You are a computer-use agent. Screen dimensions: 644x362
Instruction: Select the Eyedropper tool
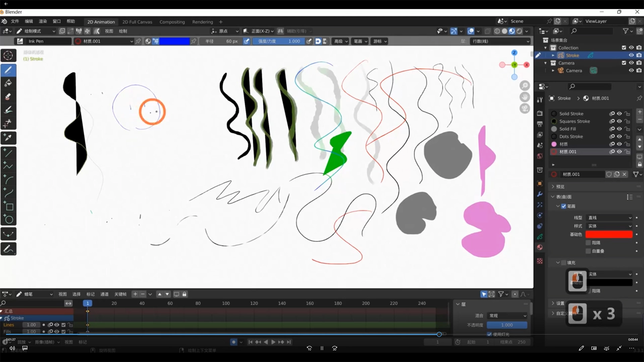pyautogui.click(x=8, y=137)
